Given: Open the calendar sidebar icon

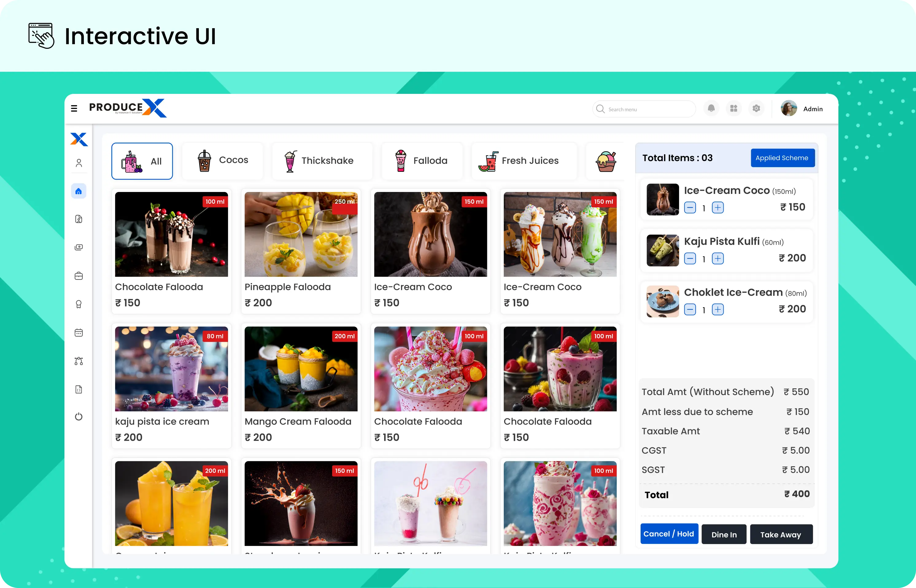Looking at the screenshot, I should pos(79,332).
